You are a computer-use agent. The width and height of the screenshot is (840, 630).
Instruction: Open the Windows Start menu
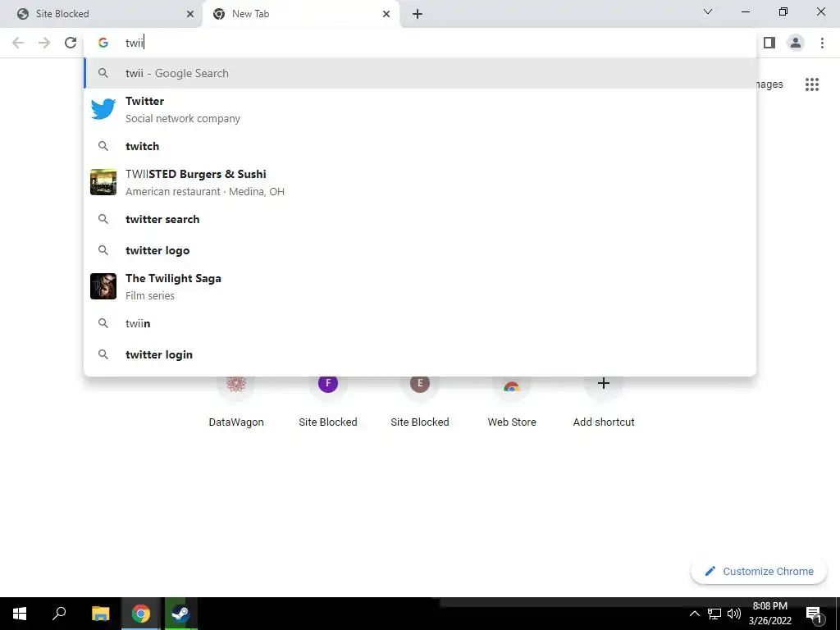20,614
